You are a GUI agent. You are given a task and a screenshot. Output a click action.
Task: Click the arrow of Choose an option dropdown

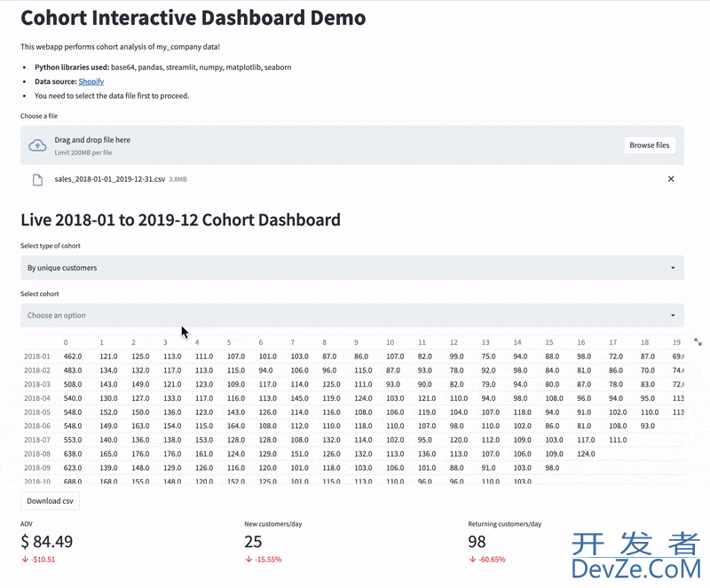pos(673,315)
